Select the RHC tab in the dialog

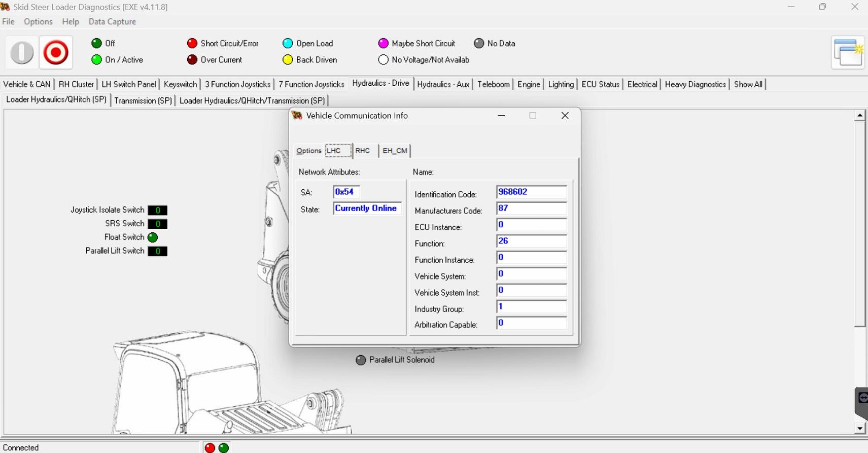click(363, 151)
